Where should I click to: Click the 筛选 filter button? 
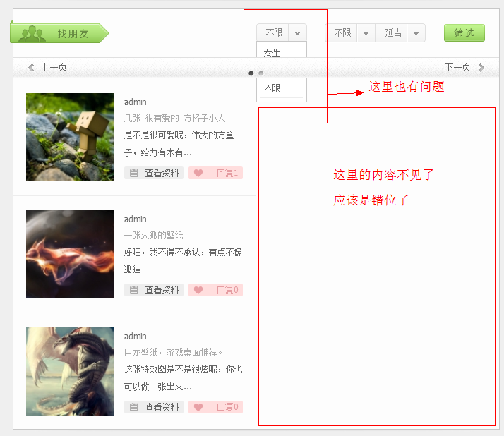pos(464,32)
